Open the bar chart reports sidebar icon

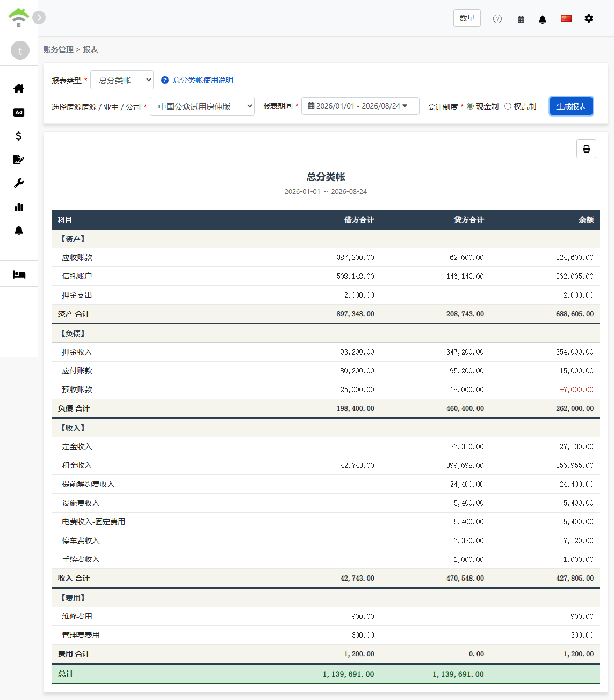(x=19, y=207)
